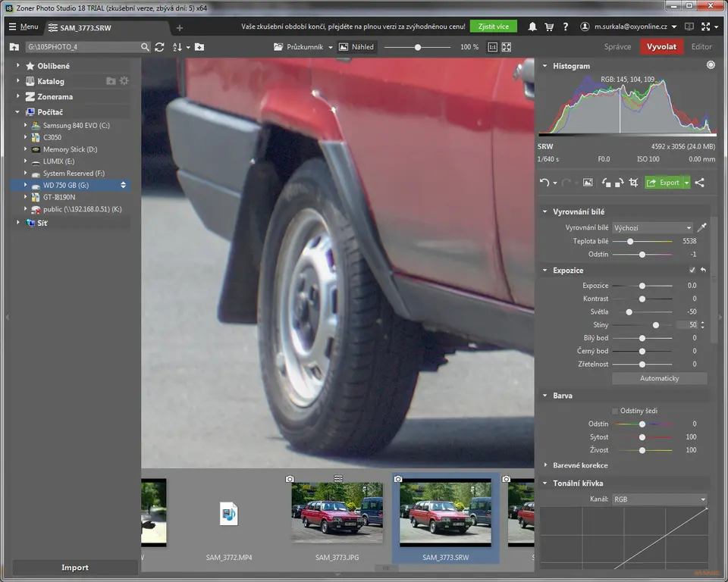Click the refresh folder icon
The height and width of the screenshot is (582, 728).
point(159,47)
